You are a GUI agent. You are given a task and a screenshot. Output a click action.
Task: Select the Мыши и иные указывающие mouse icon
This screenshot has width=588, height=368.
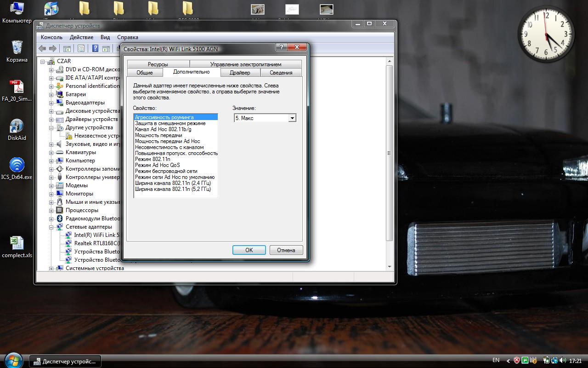point(59,202)
